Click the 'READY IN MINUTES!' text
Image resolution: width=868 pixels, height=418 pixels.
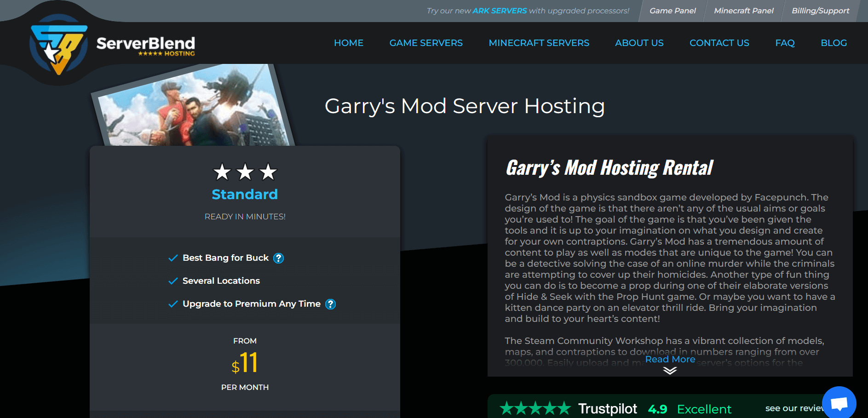245,217
